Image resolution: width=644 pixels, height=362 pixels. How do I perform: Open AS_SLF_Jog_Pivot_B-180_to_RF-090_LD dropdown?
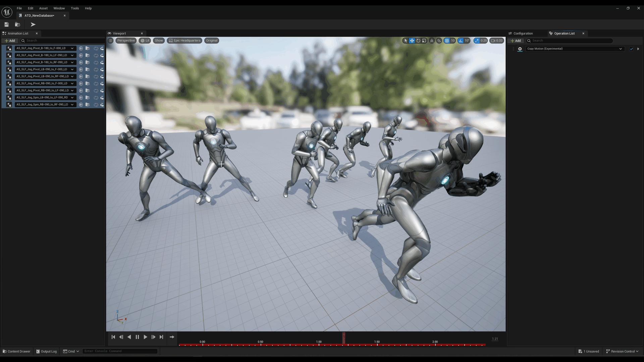coord(45,62)
